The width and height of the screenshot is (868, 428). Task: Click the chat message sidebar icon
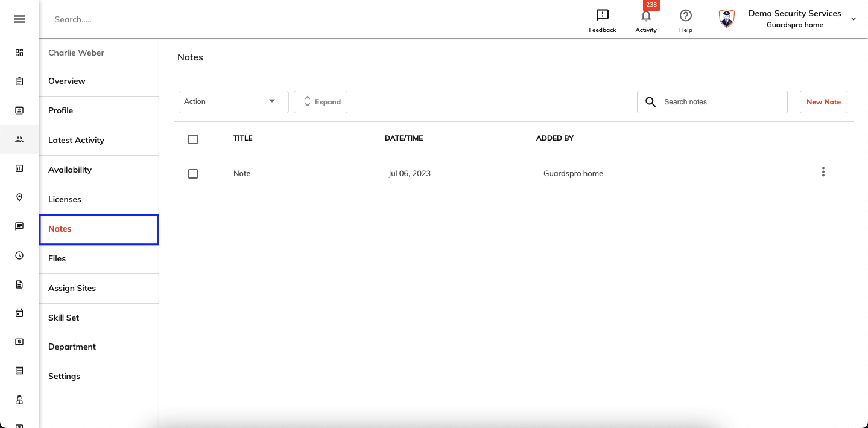tap(19, 226)
